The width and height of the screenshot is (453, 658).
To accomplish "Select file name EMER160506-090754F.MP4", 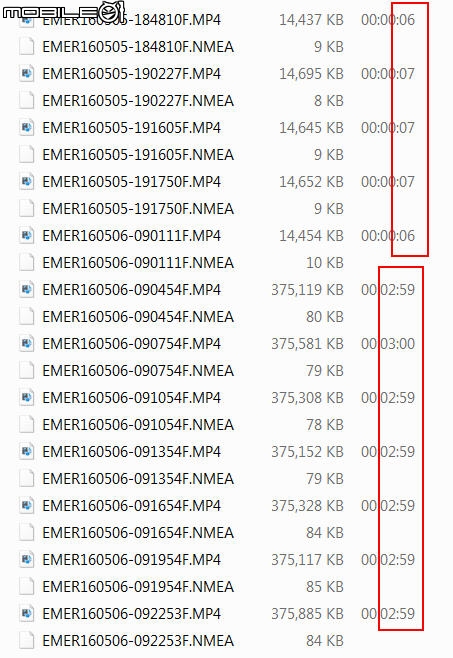I will coord(131,344).
